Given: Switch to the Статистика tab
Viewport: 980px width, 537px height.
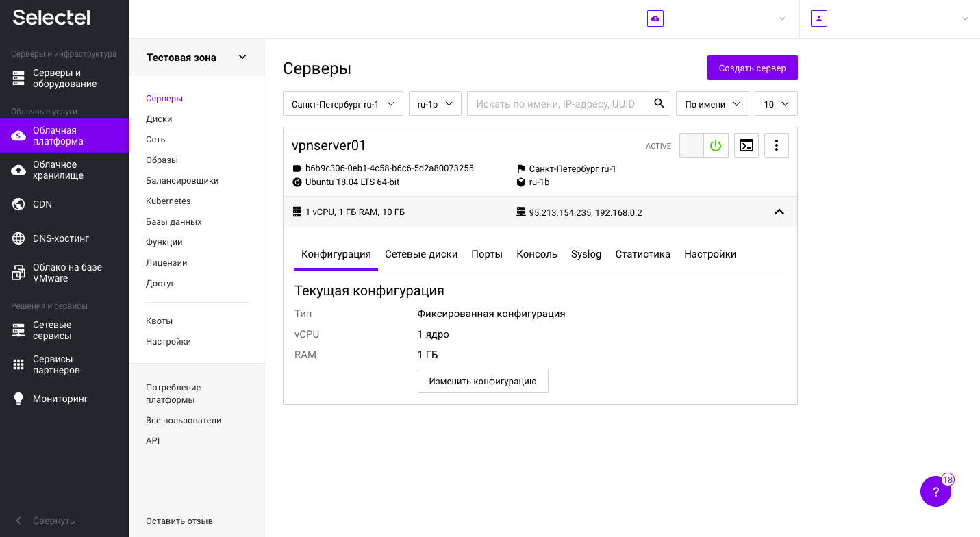Looking at the screenshot, I should (642, 253).
